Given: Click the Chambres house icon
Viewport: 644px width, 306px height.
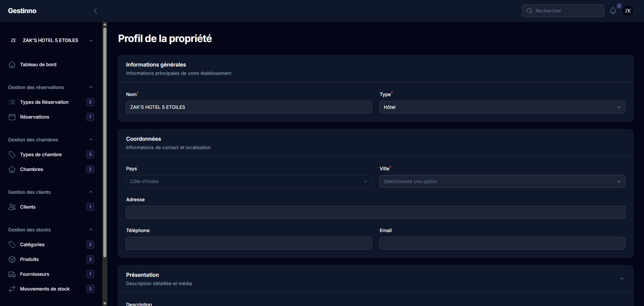Looking at the screenshot, I should coord(12,169).
